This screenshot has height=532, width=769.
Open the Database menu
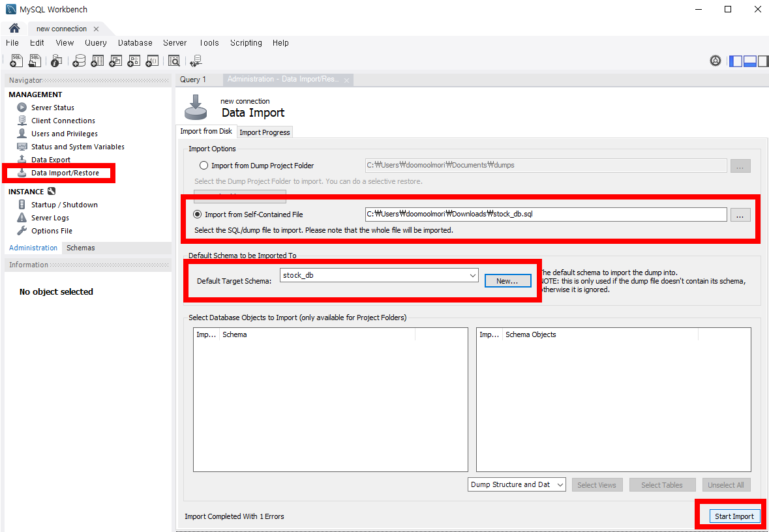[x=136, y=42]
